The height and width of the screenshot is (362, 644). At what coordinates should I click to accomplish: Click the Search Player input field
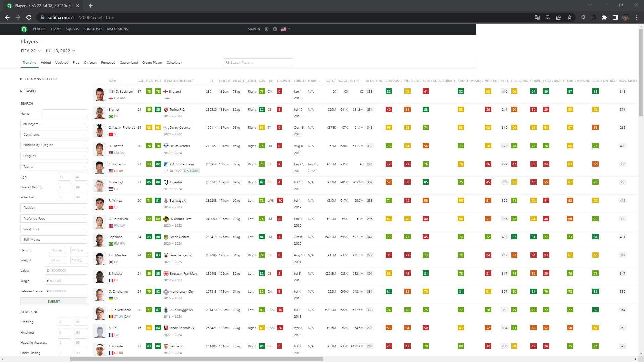(x=258, y=63)
